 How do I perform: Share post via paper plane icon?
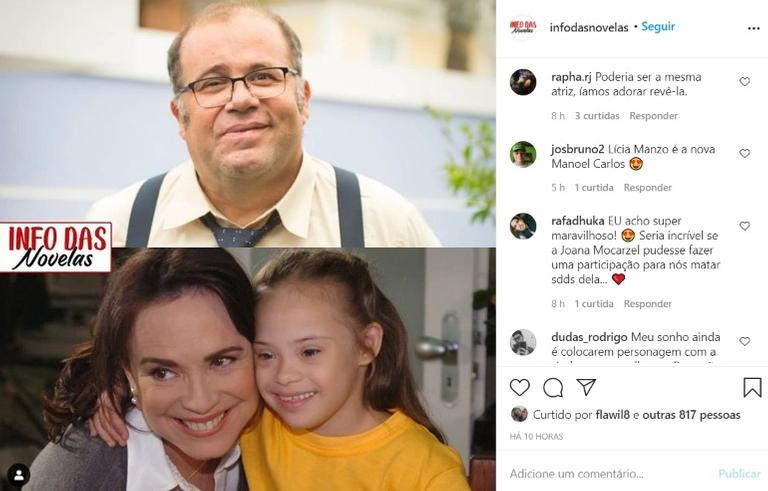coord(586,387)
